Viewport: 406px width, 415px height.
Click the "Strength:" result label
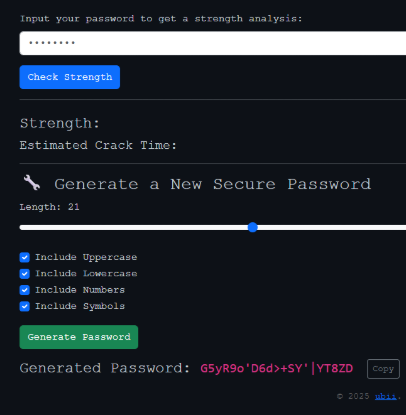60,123
